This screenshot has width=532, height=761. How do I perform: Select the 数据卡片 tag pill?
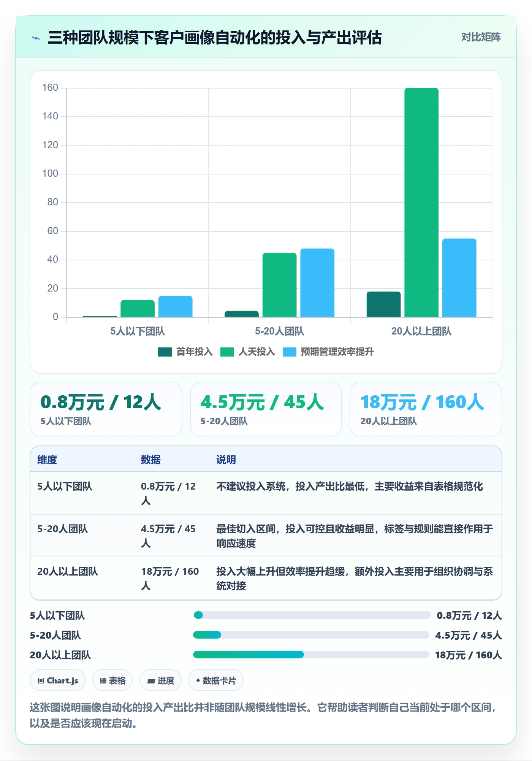(x=216, y=680)
